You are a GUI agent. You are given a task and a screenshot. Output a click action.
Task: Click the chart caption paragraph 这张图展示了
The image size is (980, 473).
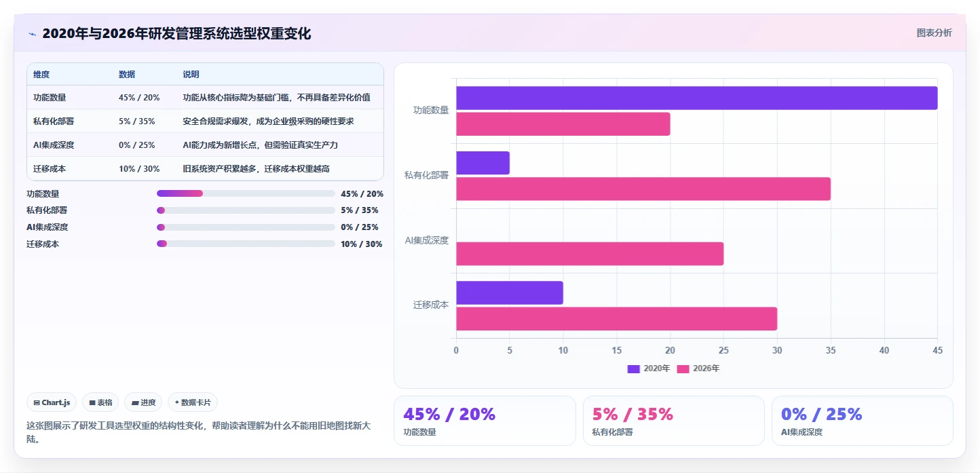[x=198, y=432]
